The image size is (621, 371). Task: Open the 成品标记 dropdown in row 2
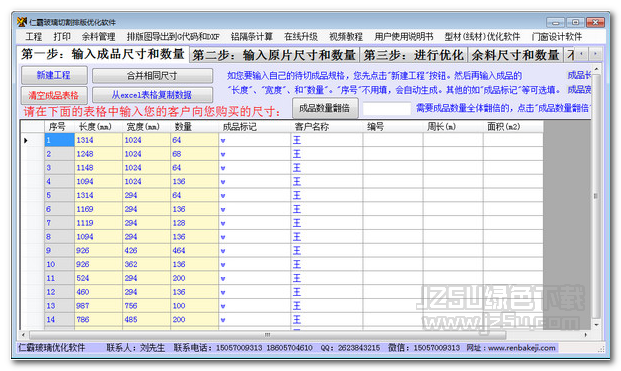click(223, 154)
